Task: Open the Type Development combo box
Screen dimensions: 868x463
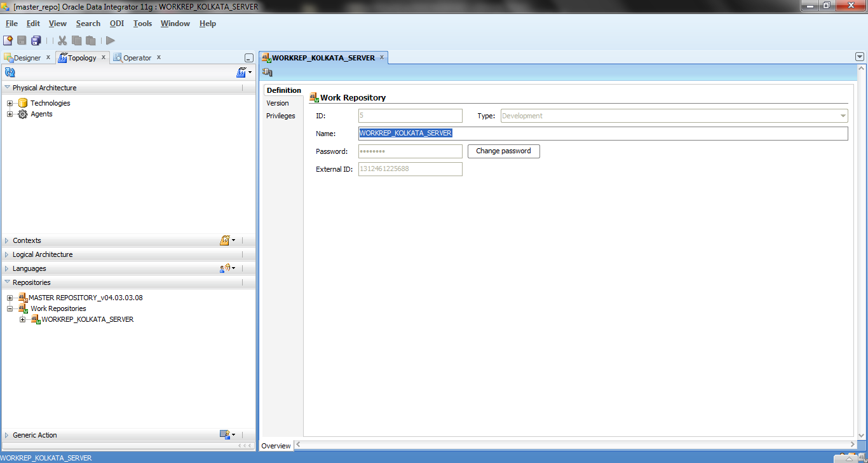Action: pyautogui.click(x=674, y=116)
